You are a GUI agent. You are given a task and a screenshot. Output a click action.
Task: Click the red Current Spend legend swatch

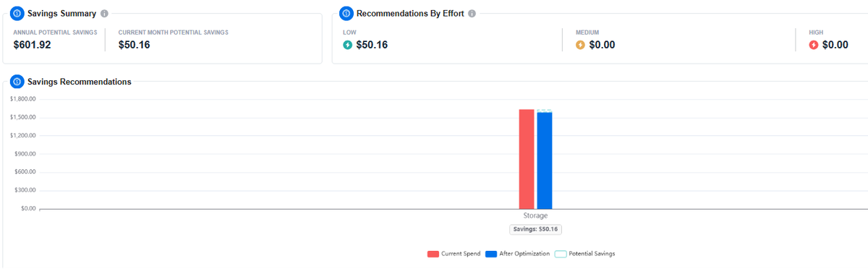pos(433,254)
